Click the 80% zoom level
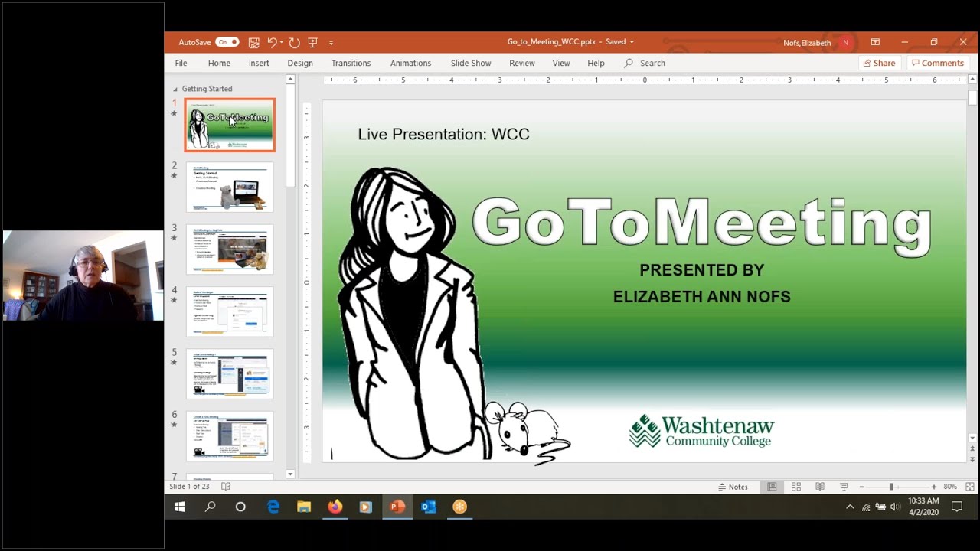 (950, 487)
